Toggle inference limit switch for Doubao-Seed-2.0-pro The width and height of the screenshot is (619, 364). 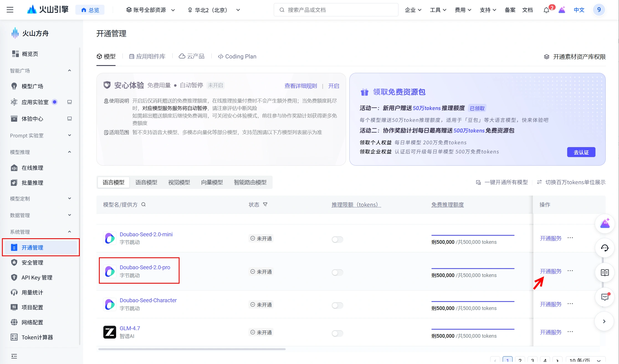pyautogui.click(x=337, y=273)
